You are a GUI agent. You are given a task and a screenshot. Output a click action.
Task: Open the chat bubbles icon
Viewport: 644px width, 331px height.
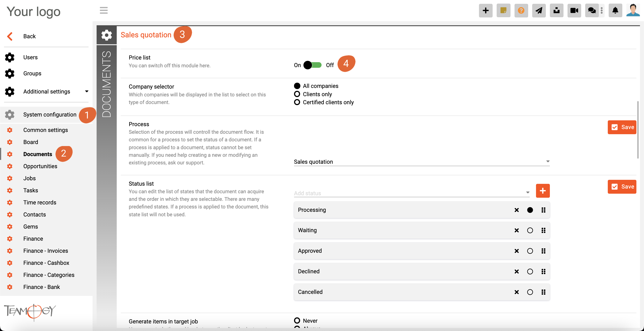[592, 11]
